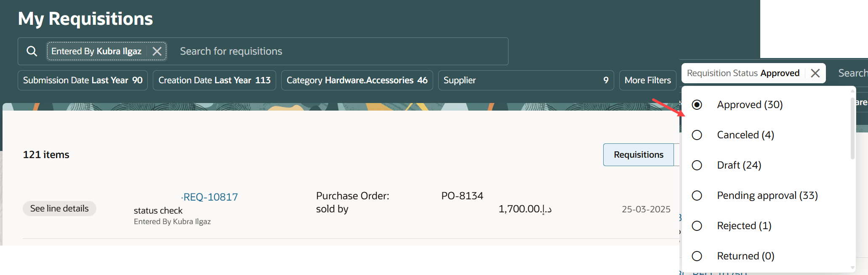This screenshot has width=868, height=275.
Task: Select the Approved (30) status radio button
Action: [697, 105]
